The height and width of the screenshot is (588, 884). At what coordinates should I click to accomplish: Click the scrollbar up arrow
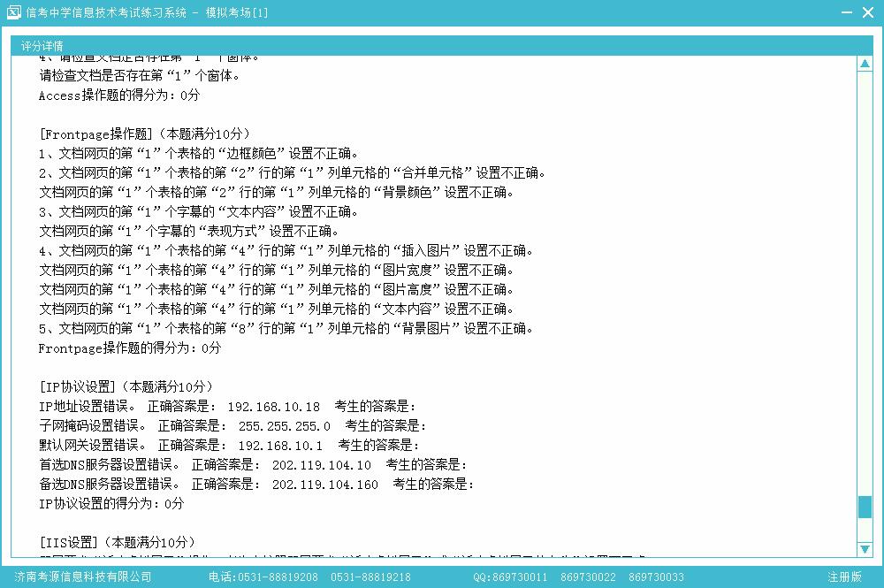pos(865,65)
